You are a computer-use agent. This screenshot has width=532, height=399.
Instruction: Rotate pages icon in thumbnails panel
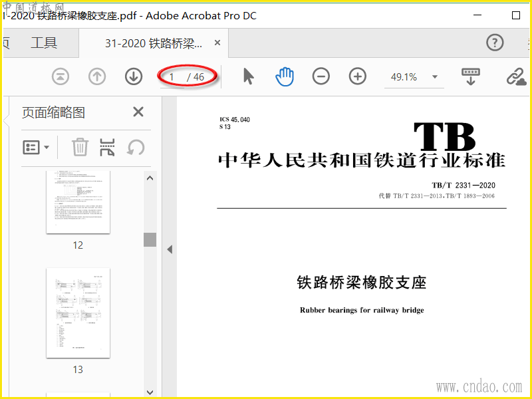pyautogui.click(x=136, y=148)
